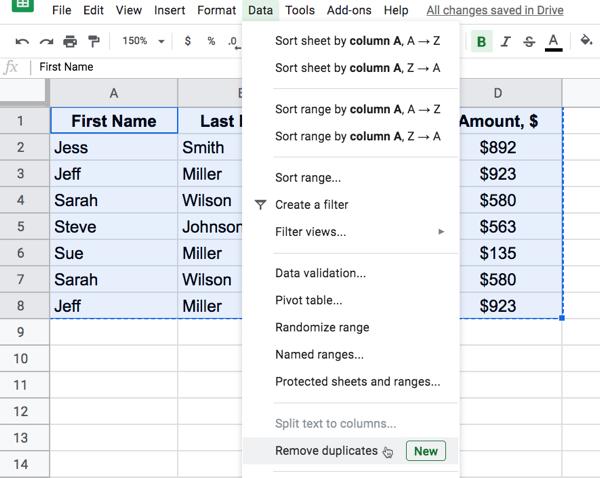The image size is (600, 478).
Task: Open the File menu
Action: pyautogui.click(x=62, y=10)
